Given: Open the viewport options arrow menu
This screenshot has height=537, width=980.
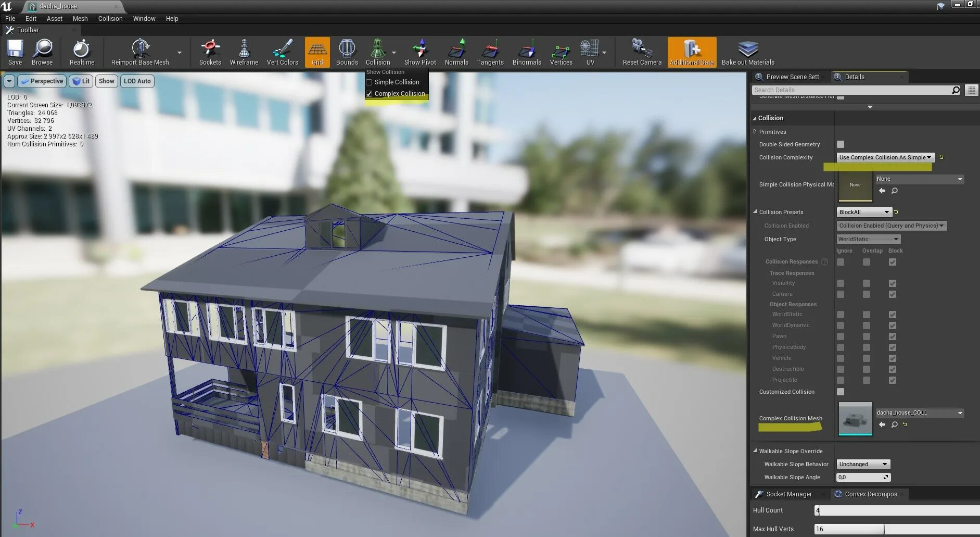Looking at the screenshot, I should point(9,81).
